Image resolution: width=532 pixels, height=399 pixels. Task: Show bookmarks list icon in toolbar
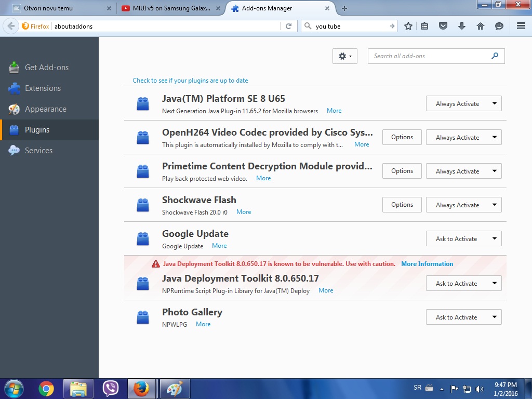[x=424, y=26]
